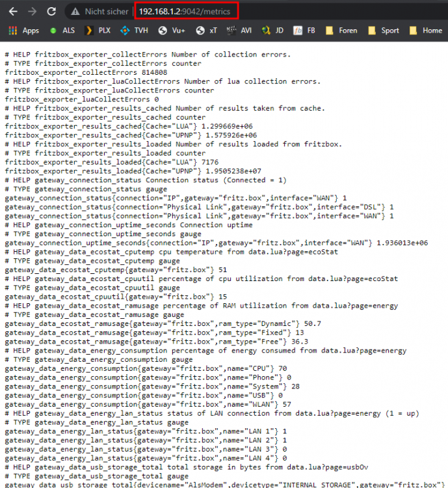
Task: Click ramusage ram_type="Free" line 36.3
Action: [x=157, y=342]
